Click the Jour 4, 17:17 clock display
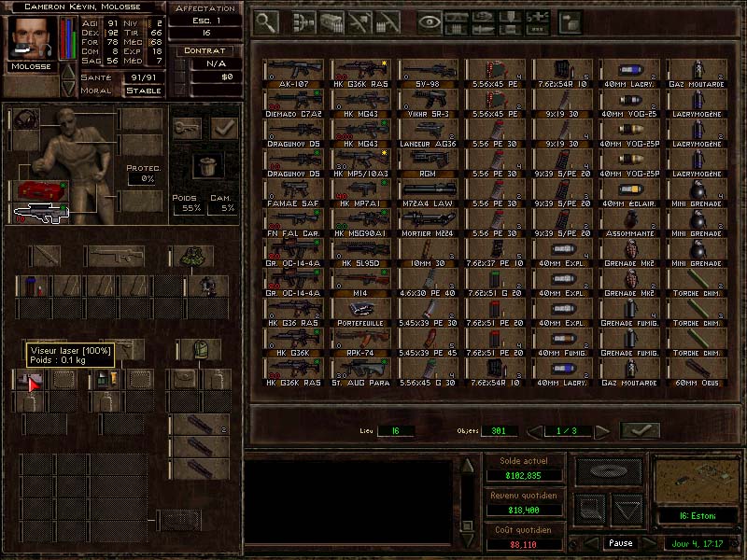747x560 pixels. pyautogui.click(x=697, y=543)
